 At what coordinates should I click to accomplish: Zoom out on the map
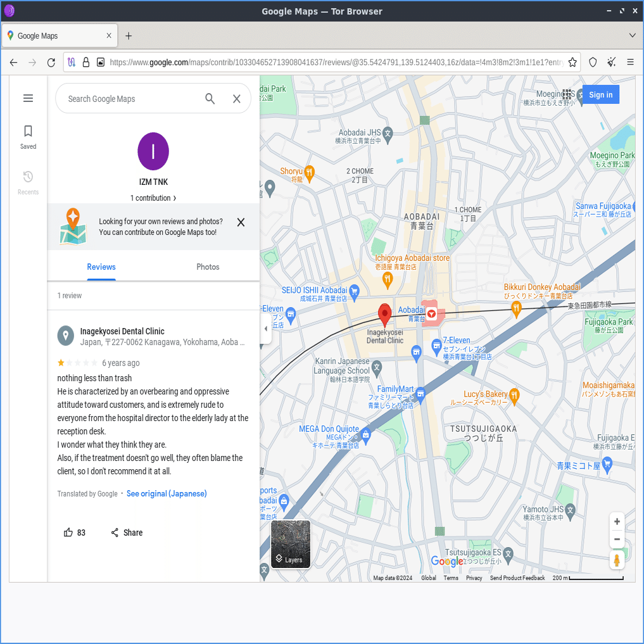617,540
